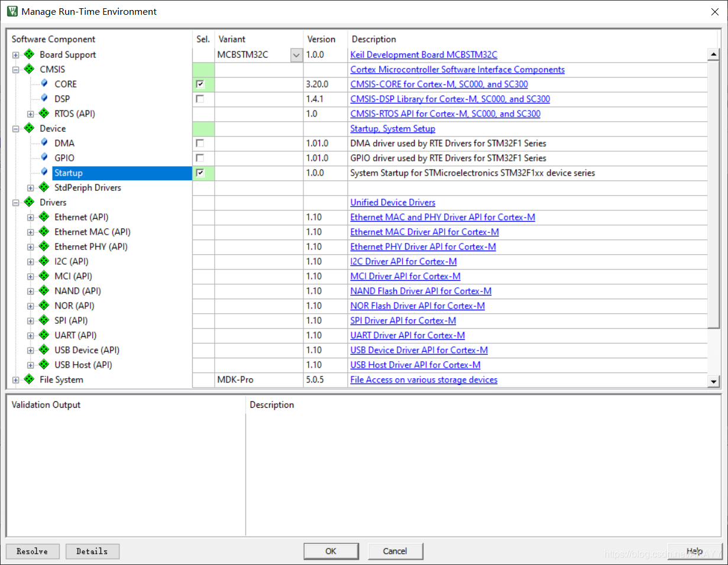The height and width of the screenshot is (565, 728).
Task: Click the NOR (API) green diamond icon
Action: [x=44, y=306]
